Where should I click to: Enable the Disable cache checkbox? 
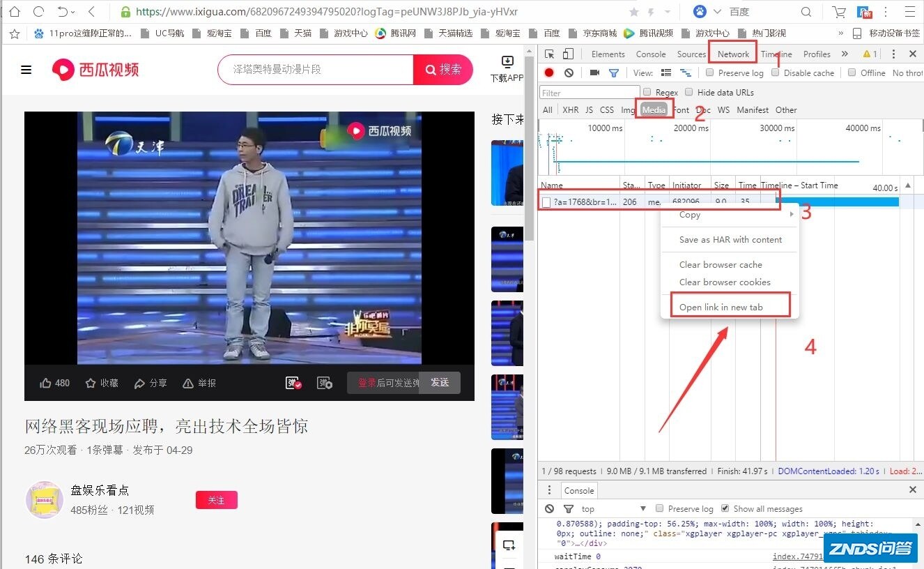click(775, 73)
